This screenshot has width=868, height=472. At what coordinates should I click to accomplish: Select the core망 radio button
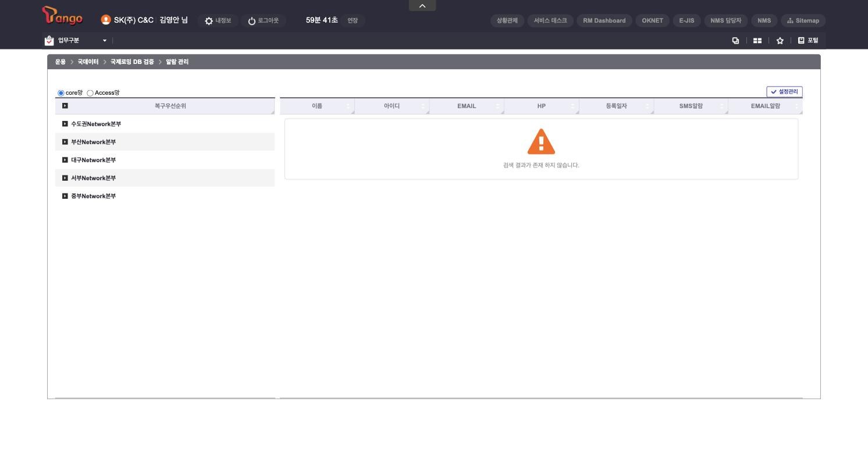point(61,93)
